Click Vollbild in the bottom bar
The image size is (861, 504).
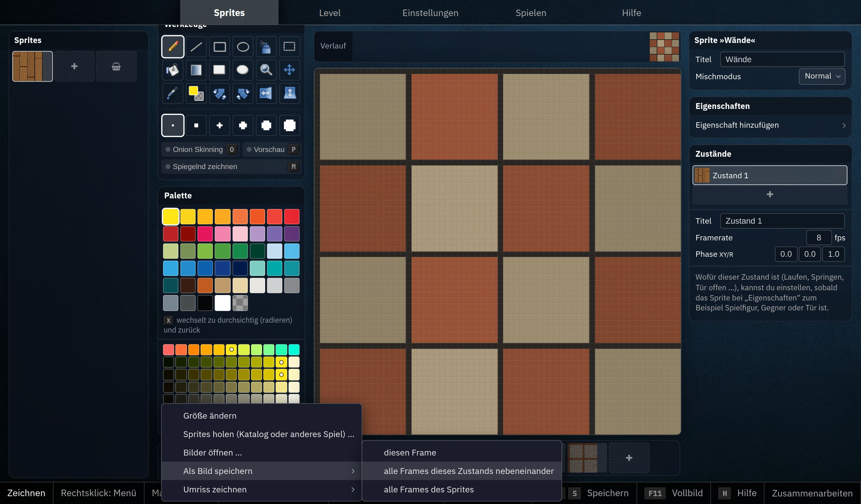pyautogui.click(x=673, y=493)
